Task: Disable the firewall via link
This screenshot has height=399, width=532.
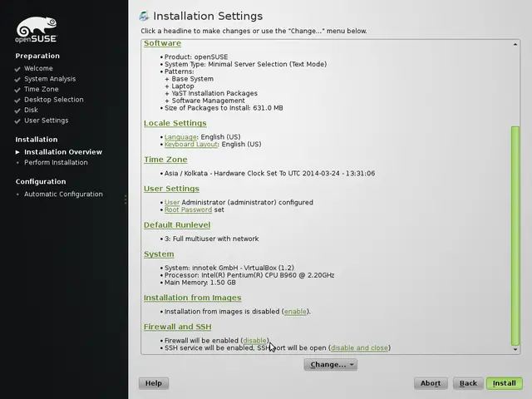Action: [x=255, y=341]
